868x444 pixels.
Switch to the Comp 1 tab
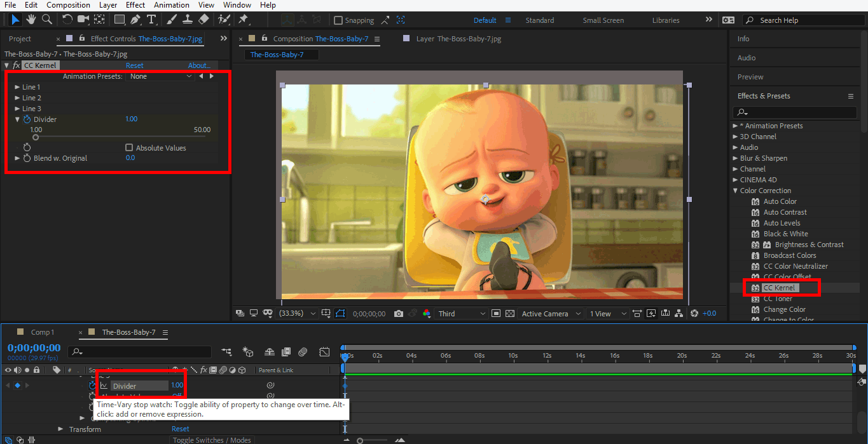pyautogui.click(x=43, y=332)
